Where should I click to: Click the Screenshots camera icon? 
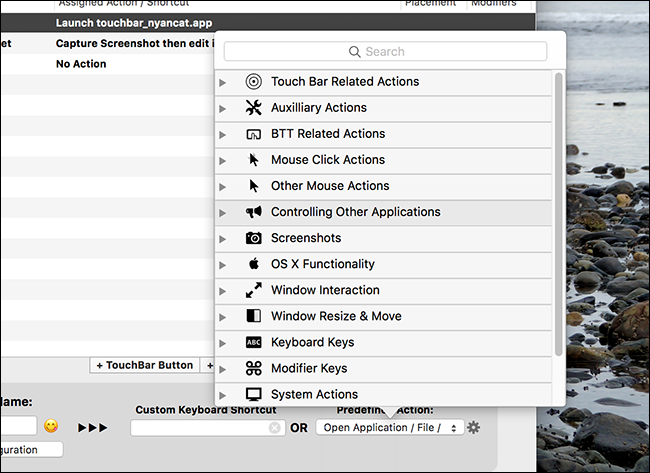click(x=253, y=238)
